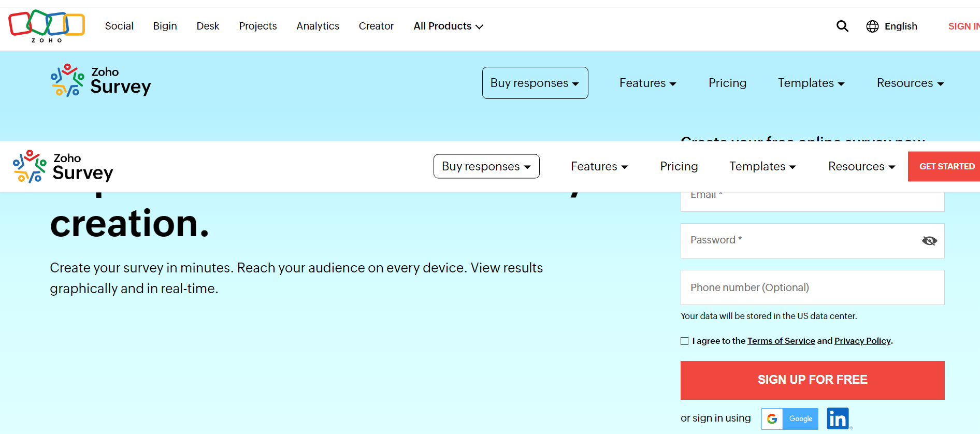
Task: Open Social in top navigation
Action: [119, 26]
